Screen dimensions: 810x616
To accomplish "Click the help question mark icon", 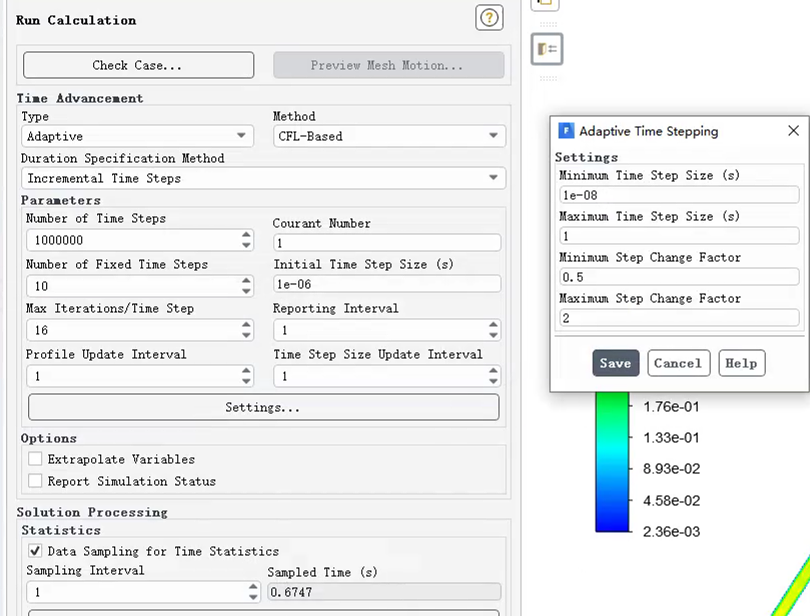I will coord(489,17).
